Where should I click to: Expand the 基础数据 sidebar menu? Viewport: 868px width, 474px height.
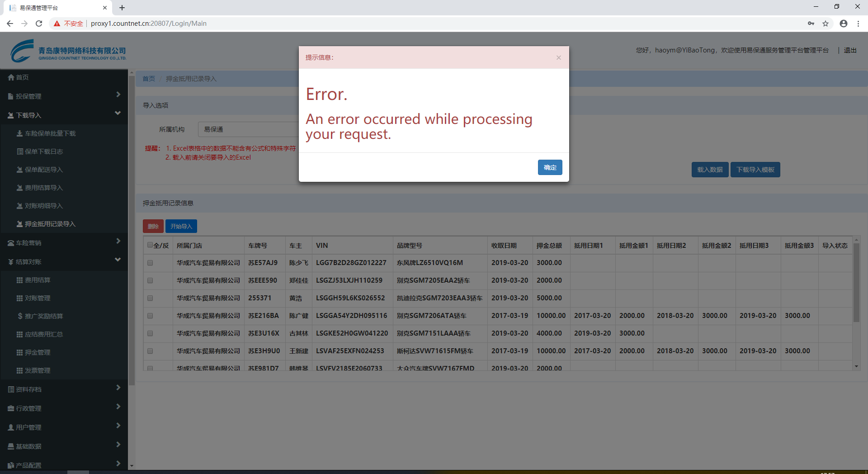point(64,446)
